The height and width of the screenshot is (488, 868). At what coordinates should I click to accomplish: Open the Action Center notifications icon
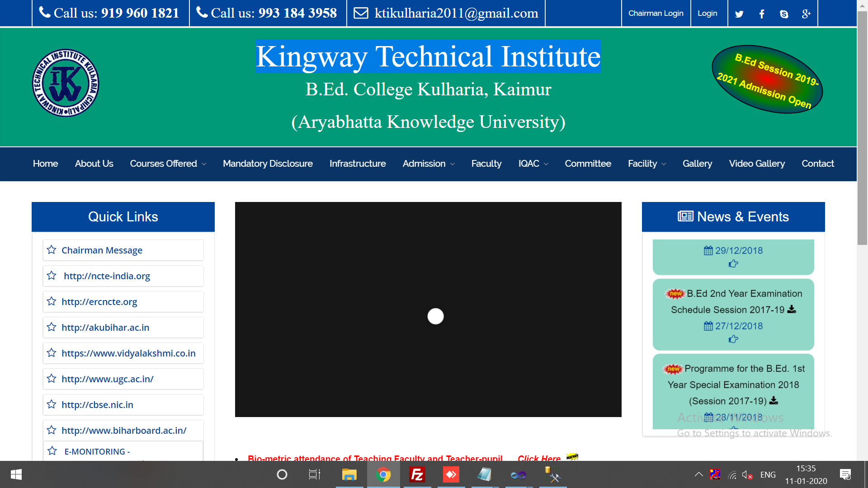[845, 474]
